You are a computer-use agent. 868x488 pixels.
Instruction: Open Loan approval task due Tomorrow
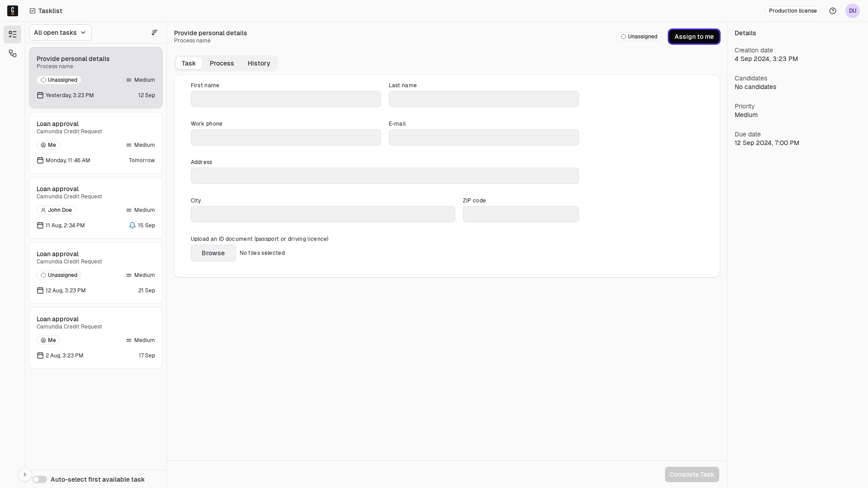coord(96,143)
